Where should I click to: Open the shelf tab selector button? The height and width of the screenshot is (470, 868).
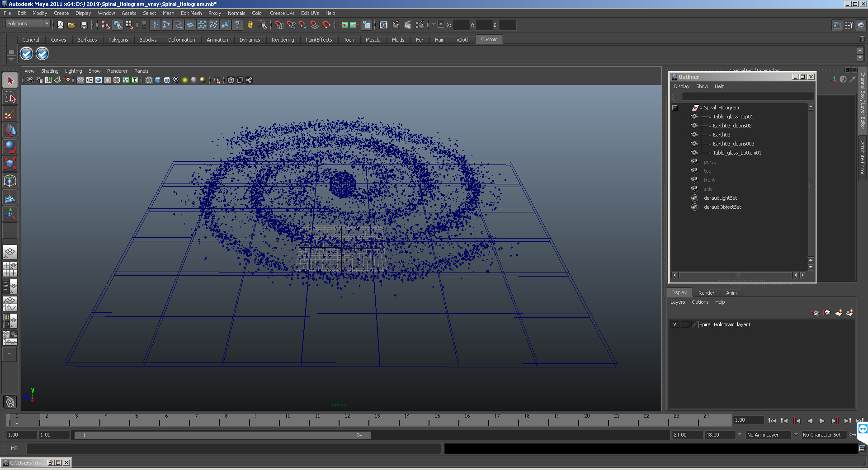pyautogui.click(x=11, y=52)
